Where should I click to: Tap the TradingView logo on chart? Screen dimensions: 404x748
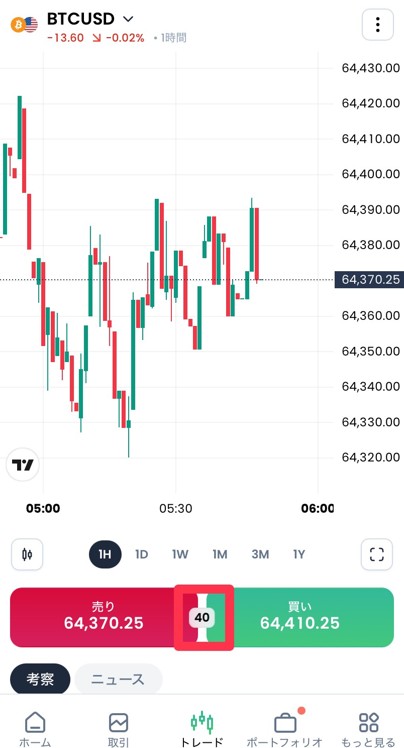tap(23, 465)
